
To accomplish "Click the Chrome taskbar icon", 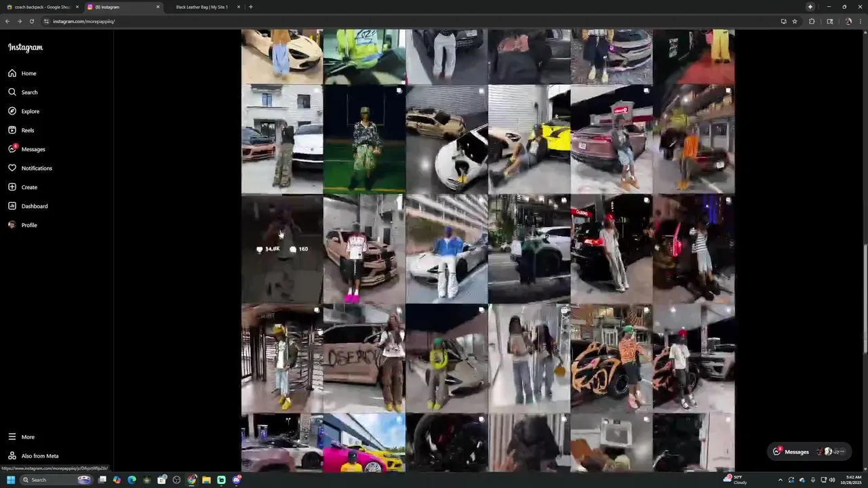I will pos(192,480).
